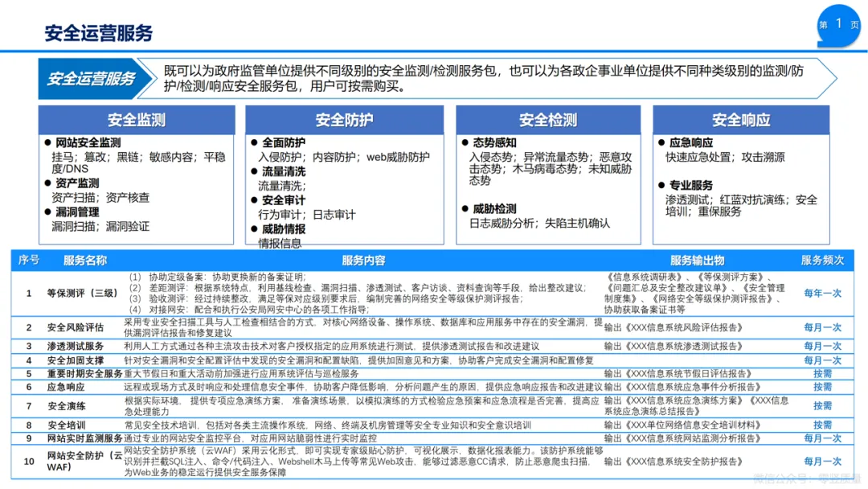Image resolution: width=868 pixels, height=489 pixels.
Task: Click 每月一次 in the 网站实时监测服务 row
Action: pos(823,438)
